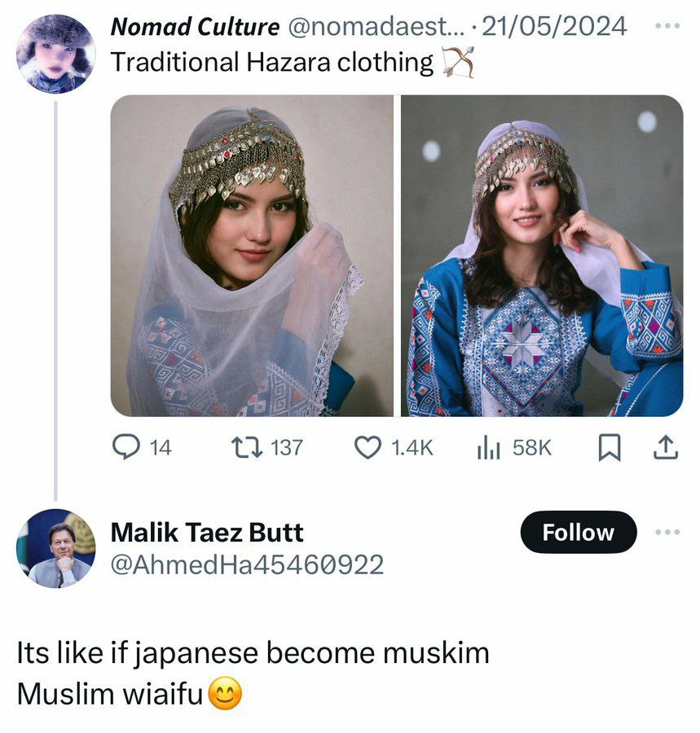Share the Nomad Culture tweet
The image size is (700, 733).
pyautogui.click(x=666, y=447)
